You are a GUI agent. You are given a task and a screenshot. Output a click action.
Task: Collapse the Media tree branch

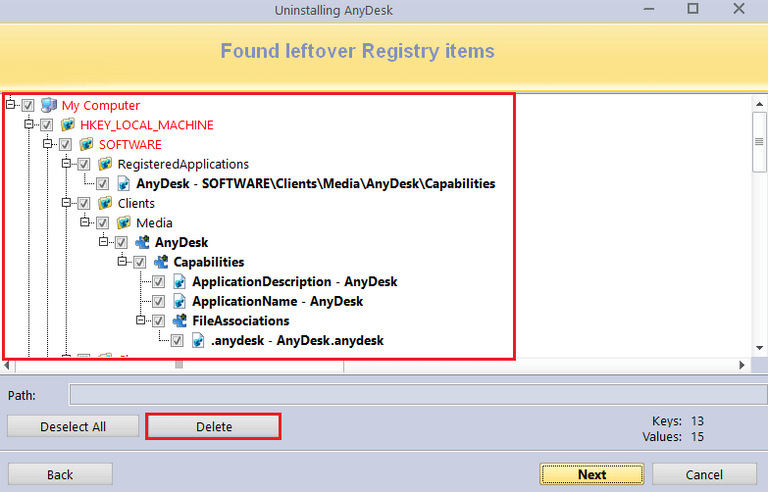coord(86,223)
